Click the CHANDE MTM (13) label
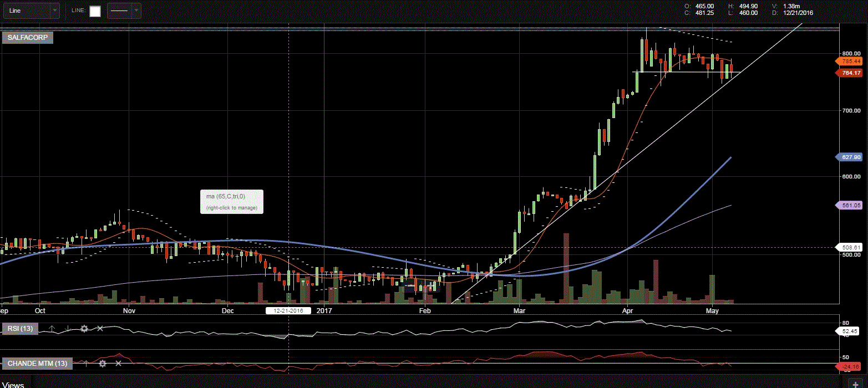Image resolution: width=868 pixels, height=388 pixels. tap(38, 364)
